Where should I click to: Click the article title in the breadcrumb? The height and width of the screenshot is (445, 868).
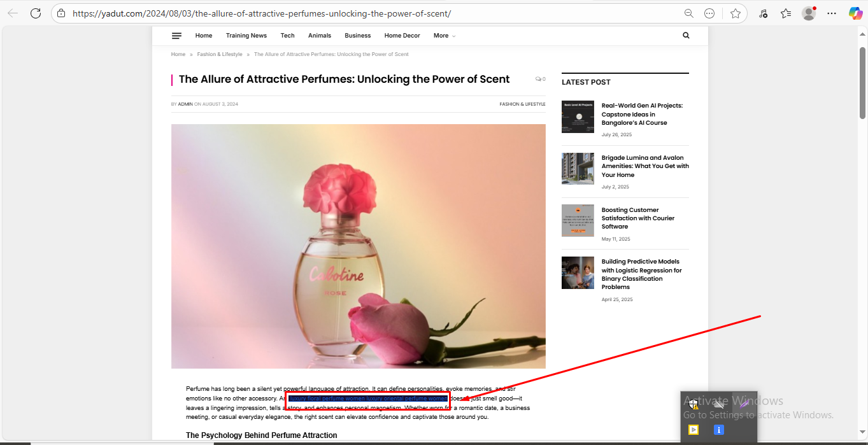point(331,54)
